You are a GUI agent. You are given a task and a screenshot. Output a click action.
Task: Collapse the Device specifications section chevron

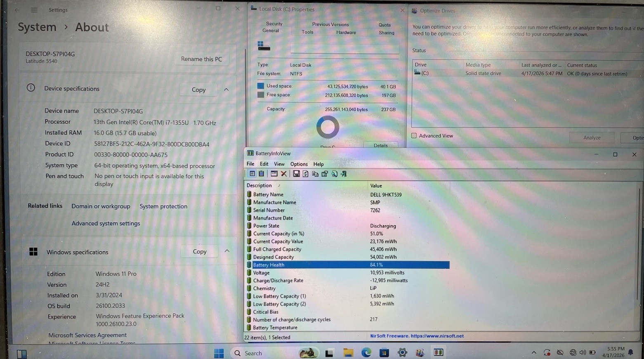[226, 90]
